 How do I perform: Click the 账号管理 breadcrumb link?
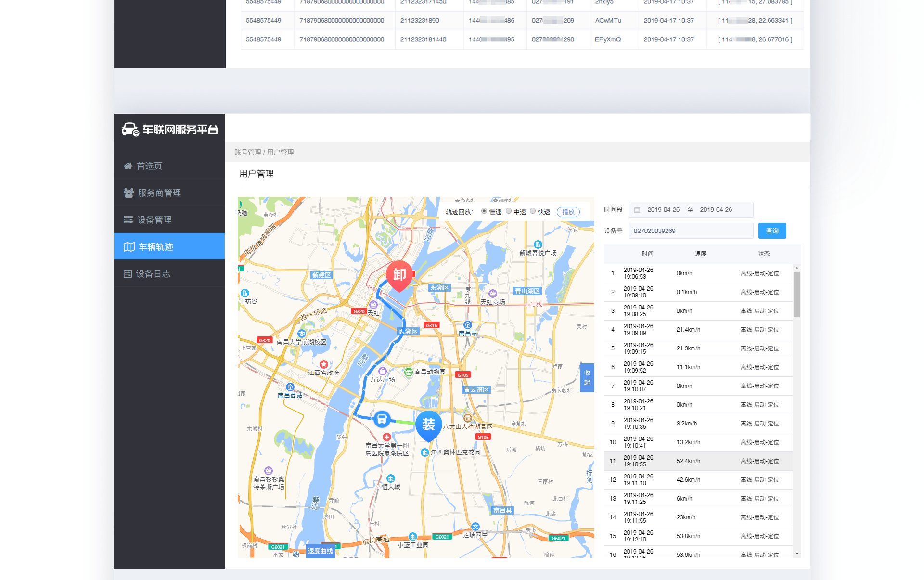point(247,152)
